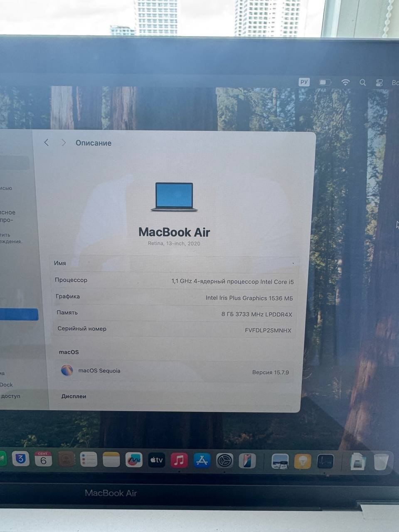Click the sidebar search field
Screen dimensions: 399x532
tap(14, 163)
